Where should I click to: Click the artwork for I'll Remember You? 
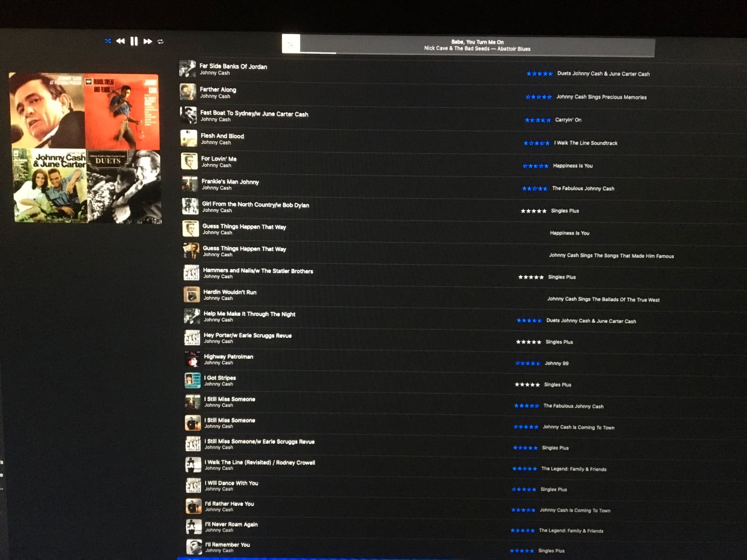pyautogui.click(x=194, y=547)
